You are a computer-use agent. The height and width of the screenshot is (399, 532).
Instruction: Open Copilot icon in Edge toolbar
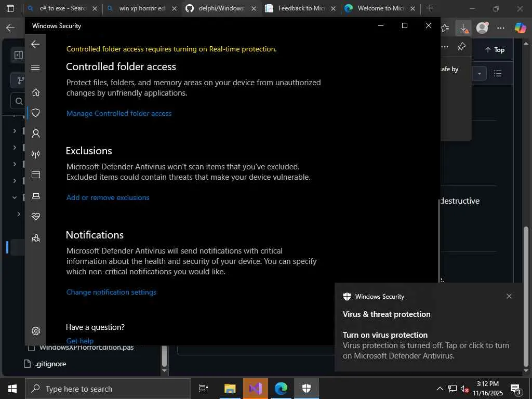click(x=520, y=28)
